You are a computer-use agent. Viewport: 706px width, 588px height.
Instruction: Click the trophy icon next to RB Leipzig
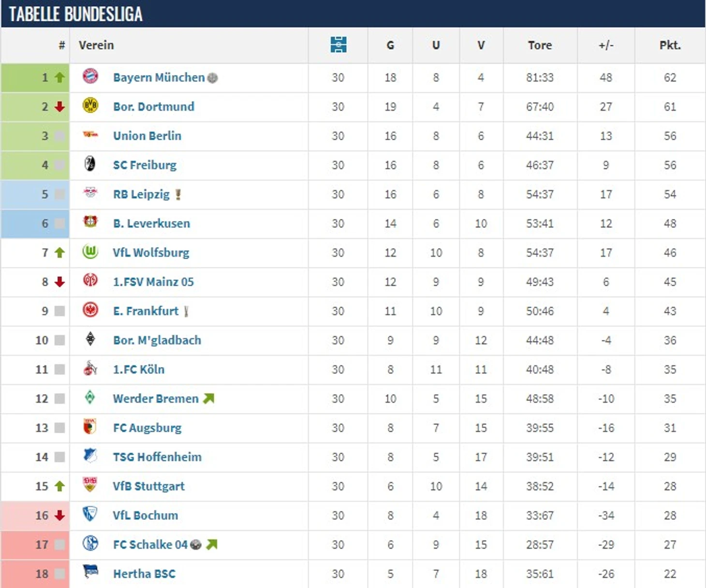click(178, 194)
